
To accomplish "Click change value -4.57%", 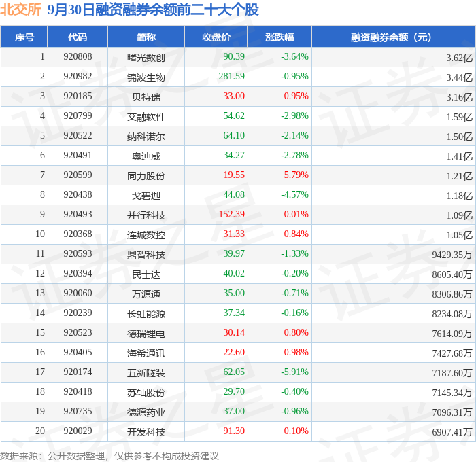I will [x=294, y=195].
